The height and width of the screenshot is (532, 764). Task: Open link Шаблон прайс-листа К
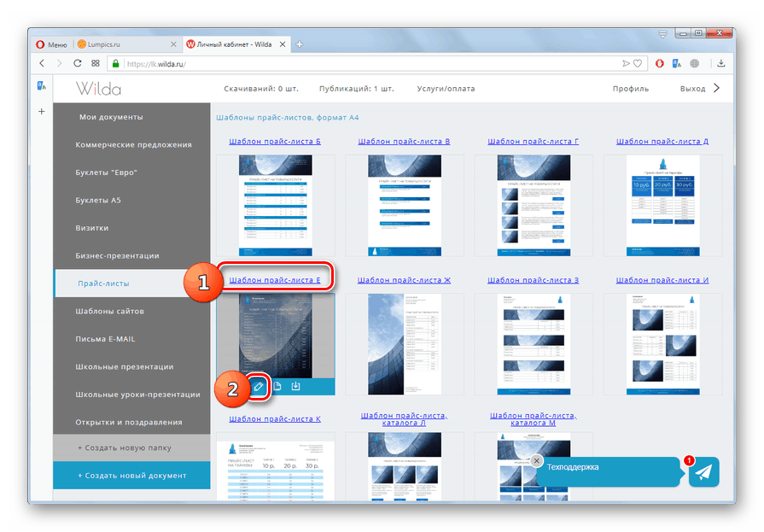[275, 419]
